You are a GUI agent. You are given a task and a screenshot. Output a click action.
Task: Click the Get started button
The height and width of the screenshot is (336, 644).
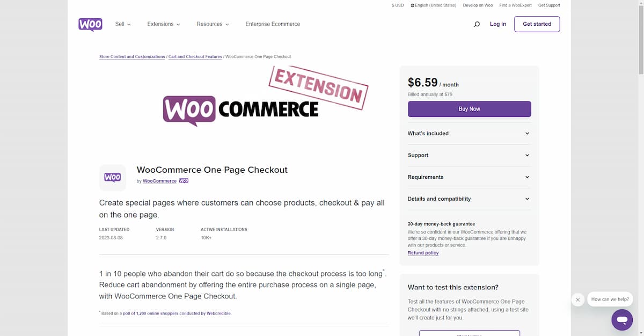click(x=537, y=24)
